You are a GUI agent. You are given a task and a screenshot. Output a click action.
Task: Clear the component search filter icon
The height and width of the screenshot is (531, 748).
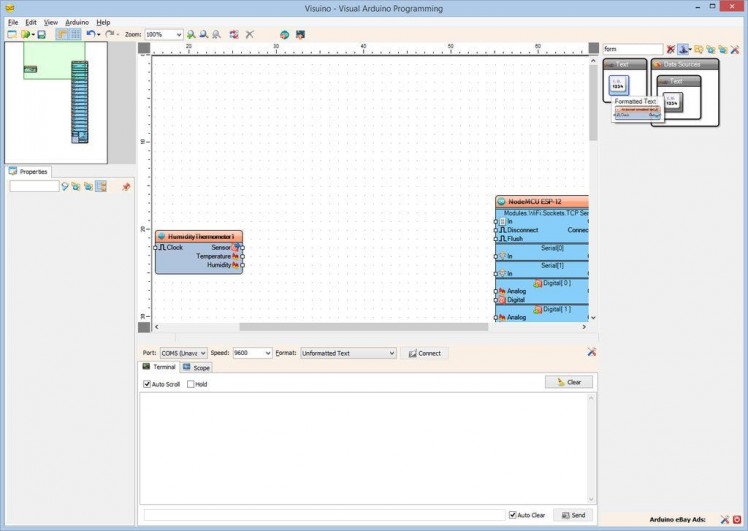(671, 49)
